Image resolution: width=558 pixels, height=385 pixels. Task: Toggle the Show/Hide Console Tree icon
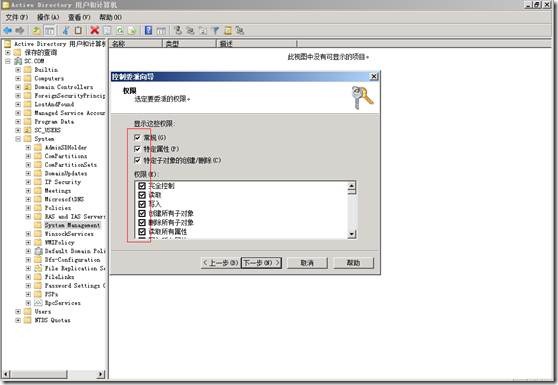[50, 31]
